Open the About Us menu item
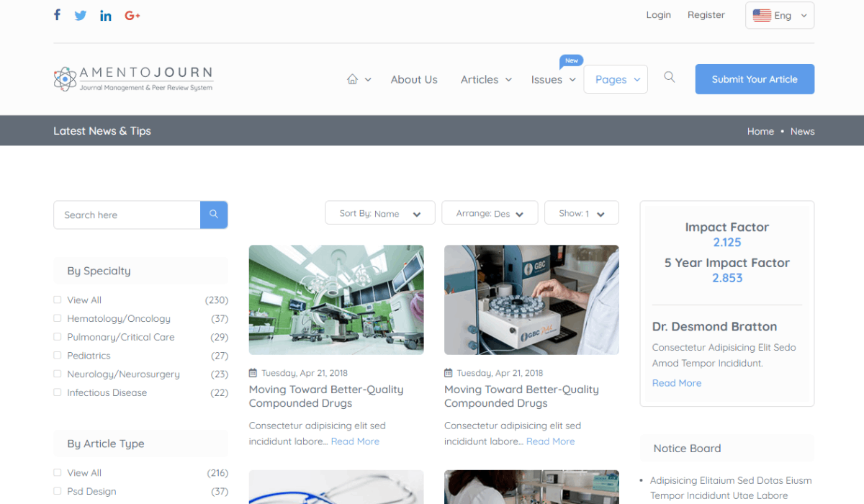864x504 pixels. pos(414,79)
